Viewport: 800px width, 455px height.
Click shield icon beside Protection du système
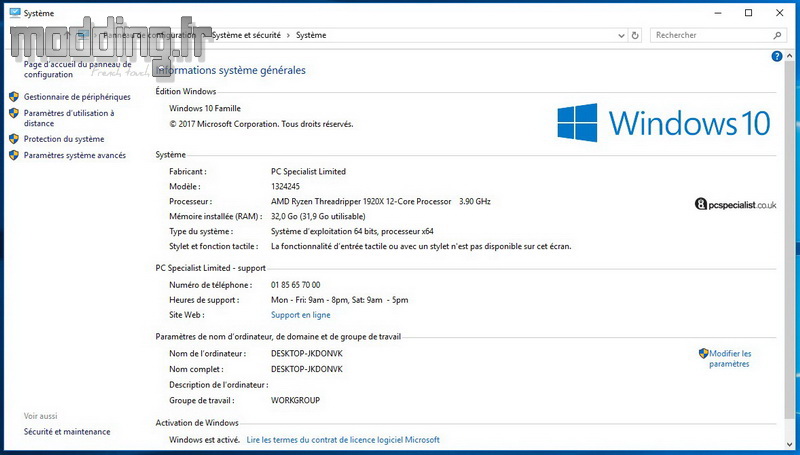click(14, 139)
